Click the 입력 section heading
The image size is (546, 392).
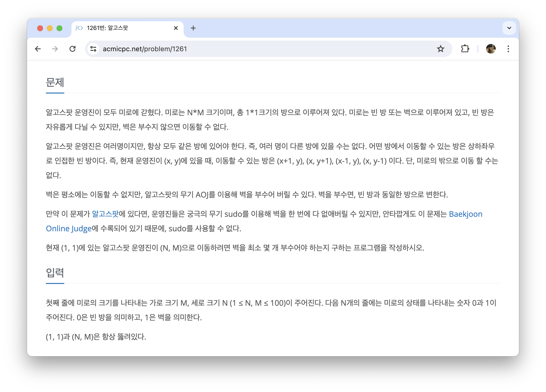click(x=55, y=273)
